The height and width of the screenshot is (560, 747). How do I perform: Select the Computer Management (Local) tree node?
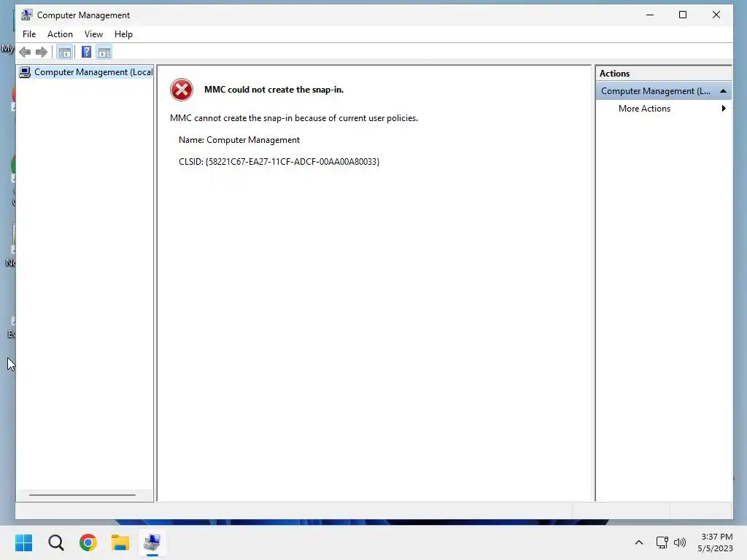[86, 72]
